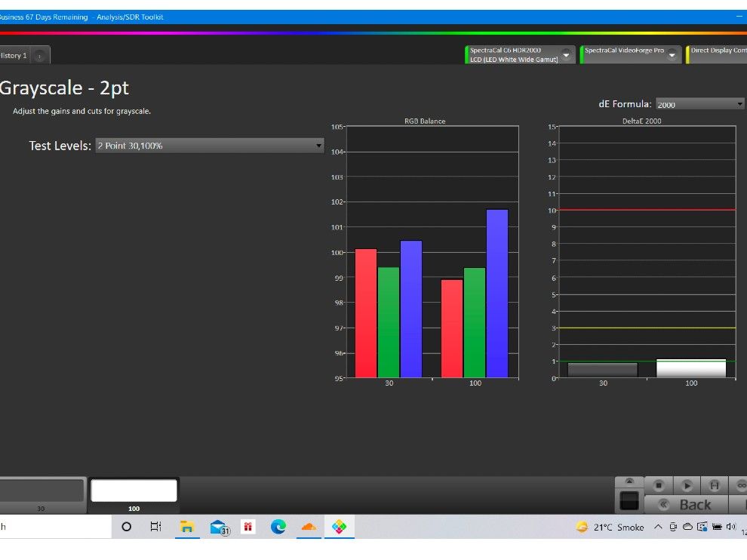Click the red bar at 30 in RGB Balance
Viewport: 747px width, 560px height.
point(366,313)
